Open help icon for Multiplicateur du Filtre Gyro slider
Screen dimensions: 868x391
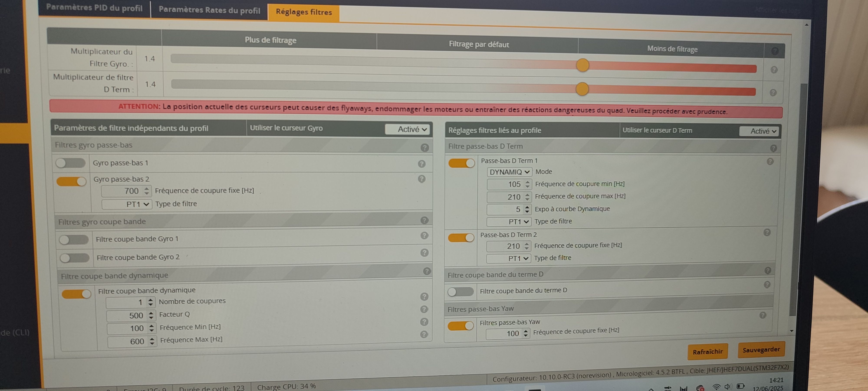tap(774, 70)
